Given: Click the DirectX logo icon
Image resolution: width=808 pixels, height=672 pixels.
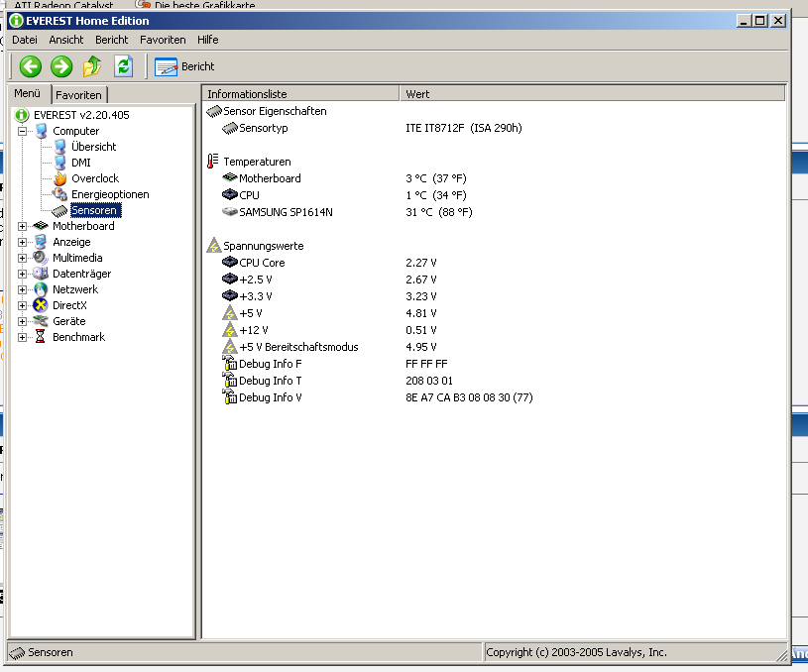Looking at the screenshot, I should [41, 305].
